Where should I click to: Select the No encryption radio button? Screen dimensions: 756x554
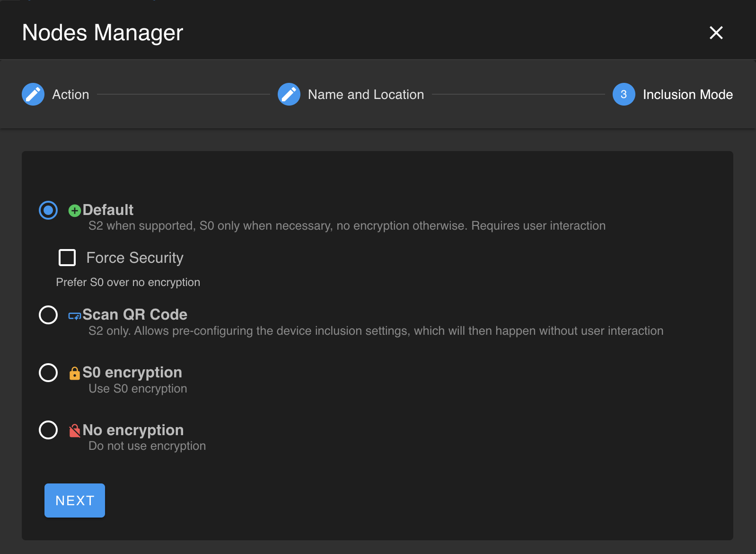tap(48, 430)
